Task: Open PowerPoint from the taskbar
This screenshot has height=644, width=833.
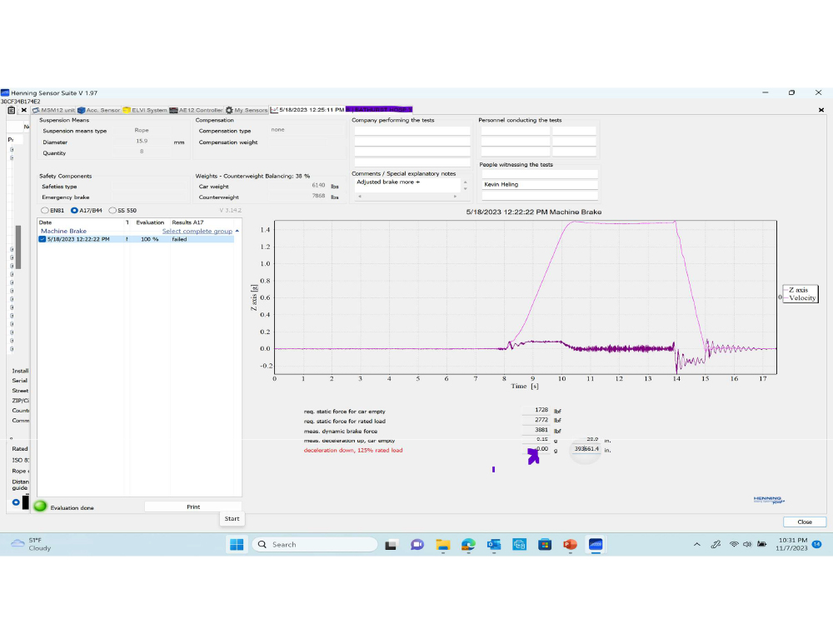Action: pyautogui.click(x=570, y=545)
